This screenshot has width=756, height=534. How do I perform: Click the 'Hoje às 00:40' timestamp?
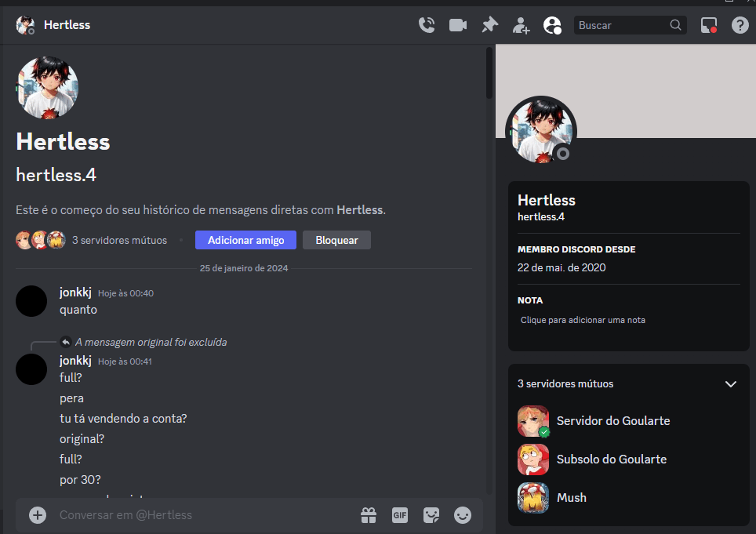(x=125, y=293)
